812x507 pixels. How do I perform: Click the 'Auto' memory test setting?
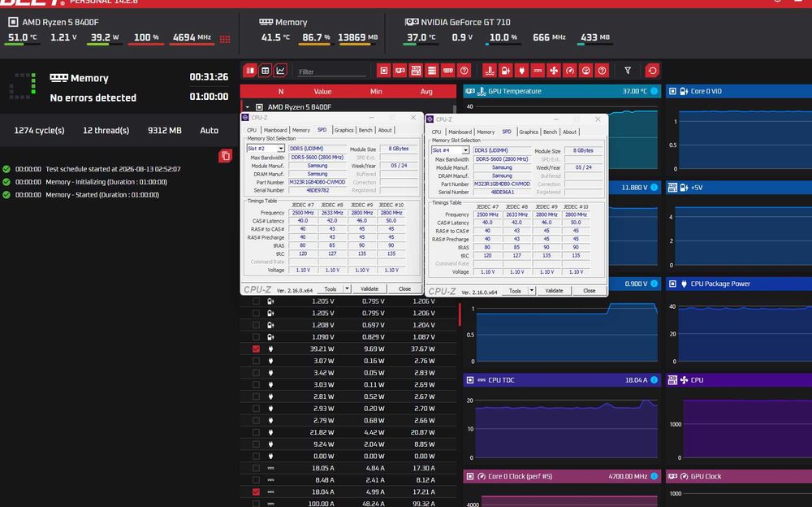(x=209, y=131)
